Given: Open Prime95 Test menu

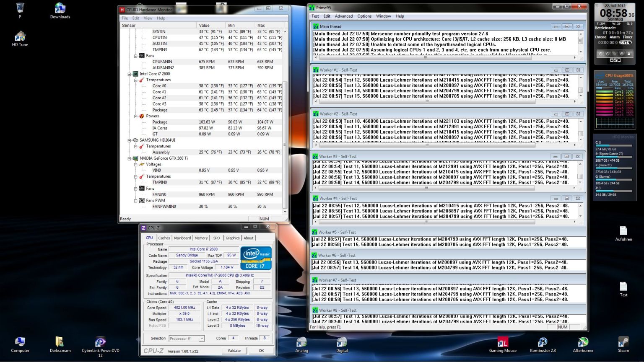Looking at the screenshot, I should click(x=315, y=16).
